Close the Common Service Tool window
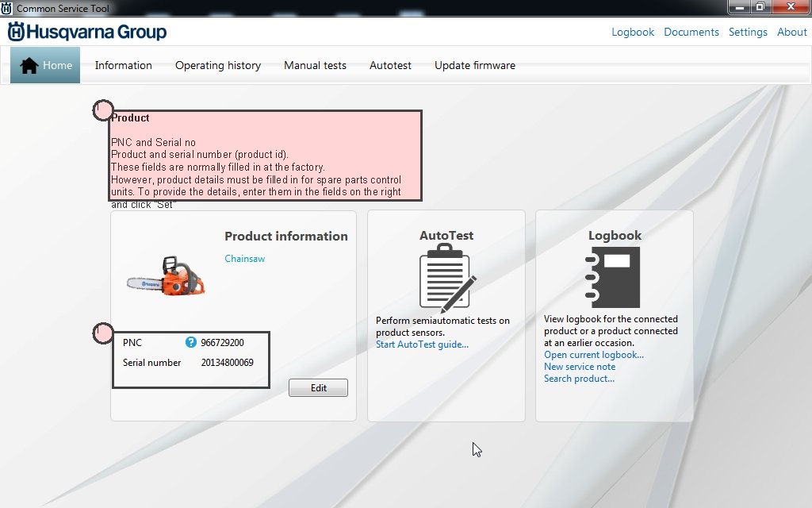The image size is (812, 508). click(x=791, y=7)
